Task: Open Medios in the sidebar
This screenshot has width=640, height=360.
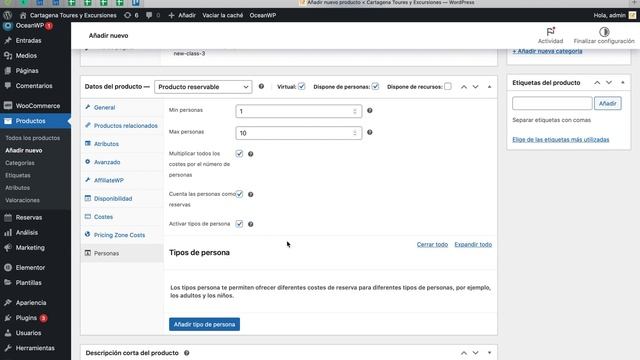Action: [26, 56]
